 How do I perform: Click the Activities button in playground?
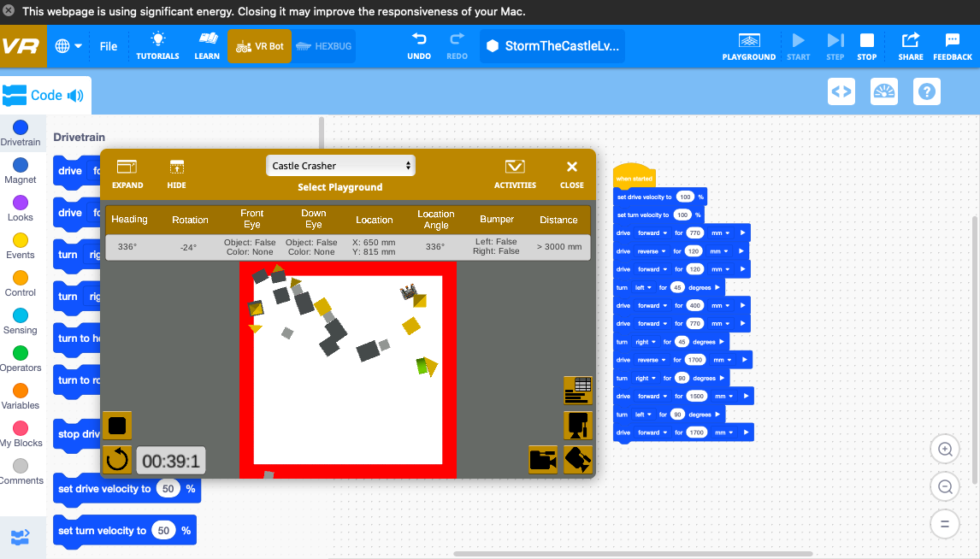pyautogui.click(x=515, y=173)
